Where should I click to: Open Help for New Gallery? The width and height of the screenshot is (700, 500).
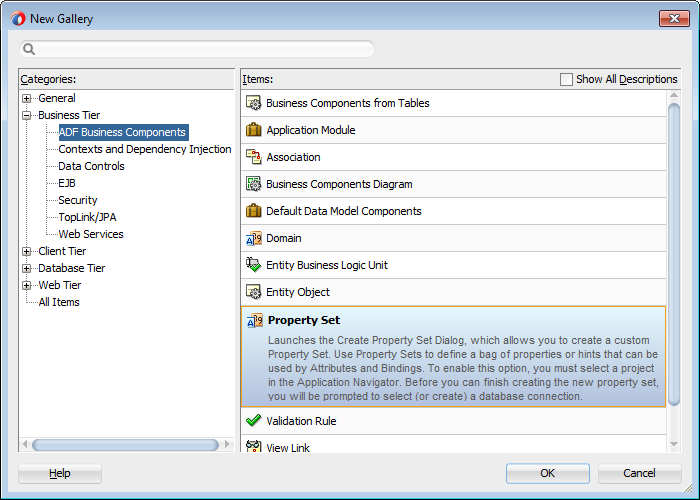point(60,473)
